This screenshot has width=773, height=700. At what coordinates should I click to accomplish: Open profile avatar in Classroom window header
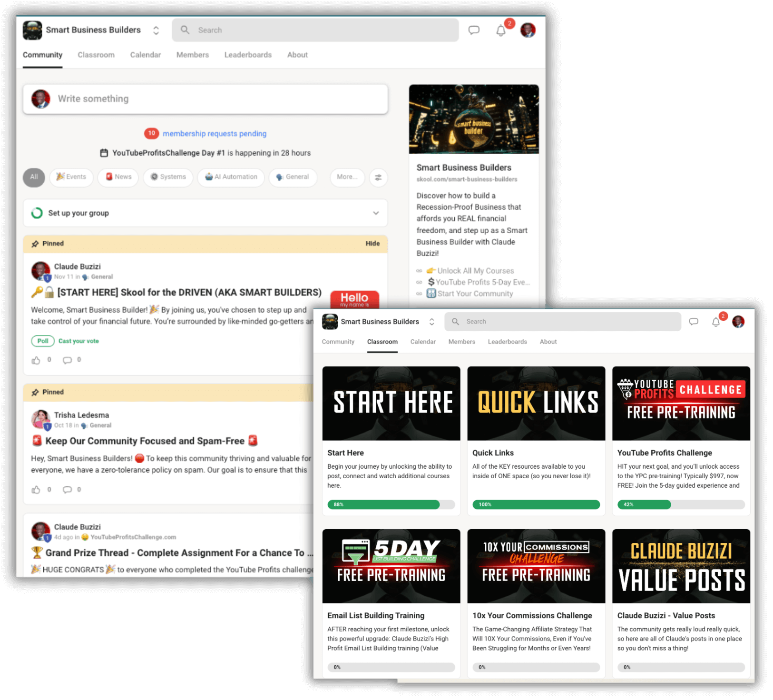pyautogui.click(x=738, y=322)
